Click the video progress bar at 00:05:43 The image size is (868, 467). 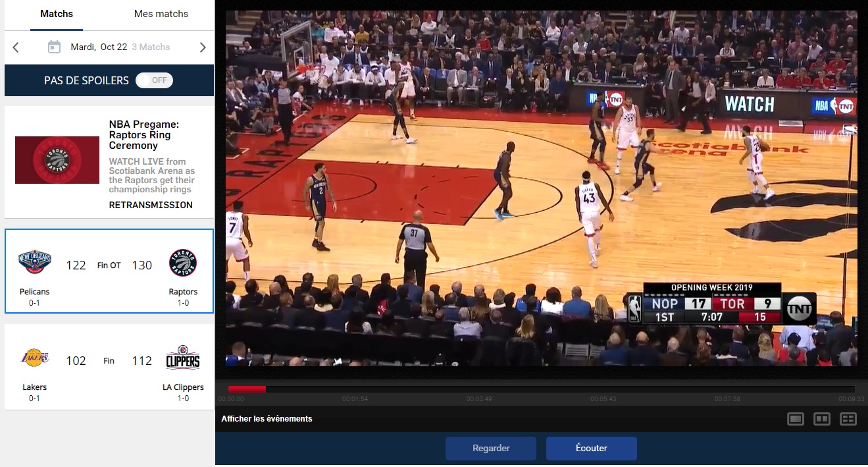pyautogui.click(x=602, y=389)
